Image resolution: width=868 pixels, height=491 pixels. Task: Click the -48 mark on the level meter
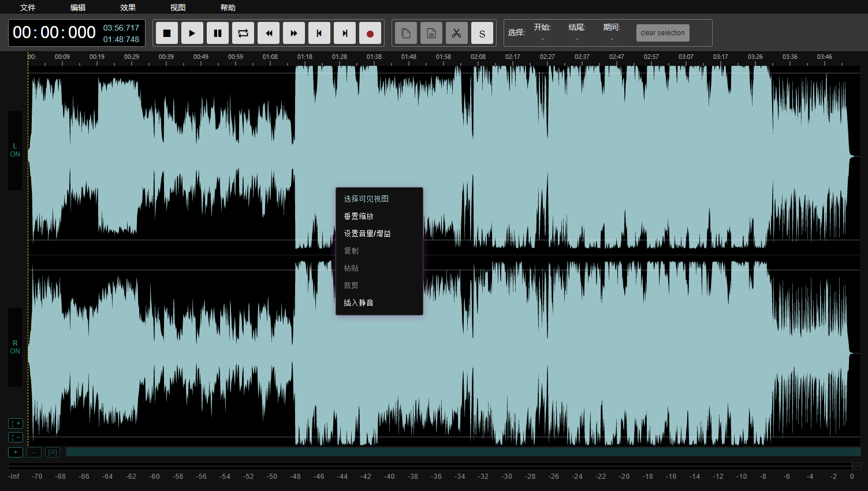pos(295,477)
